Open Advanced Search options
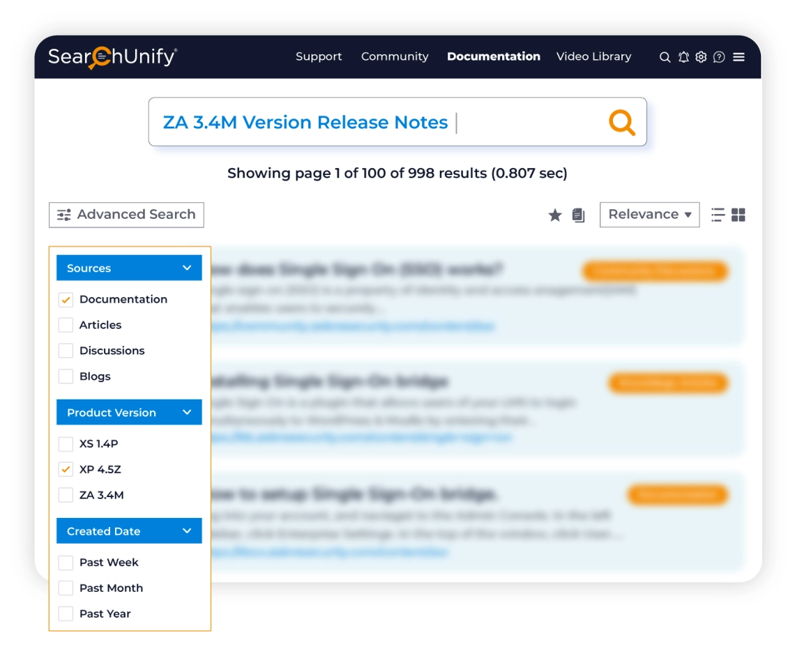The height and width of the screenshot is (672, 795). 126,215
